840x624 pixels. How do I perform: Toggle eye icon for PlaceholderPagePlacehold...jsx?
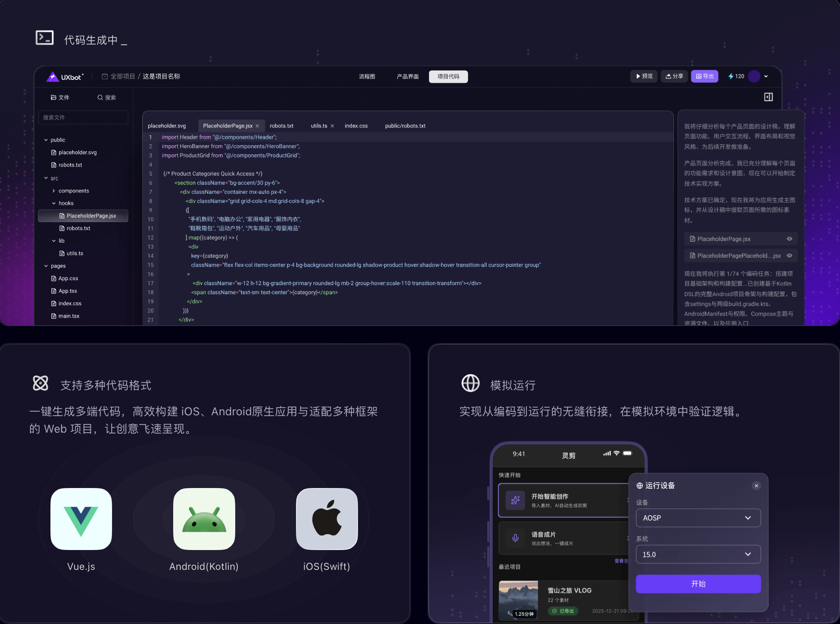point(789,256)
